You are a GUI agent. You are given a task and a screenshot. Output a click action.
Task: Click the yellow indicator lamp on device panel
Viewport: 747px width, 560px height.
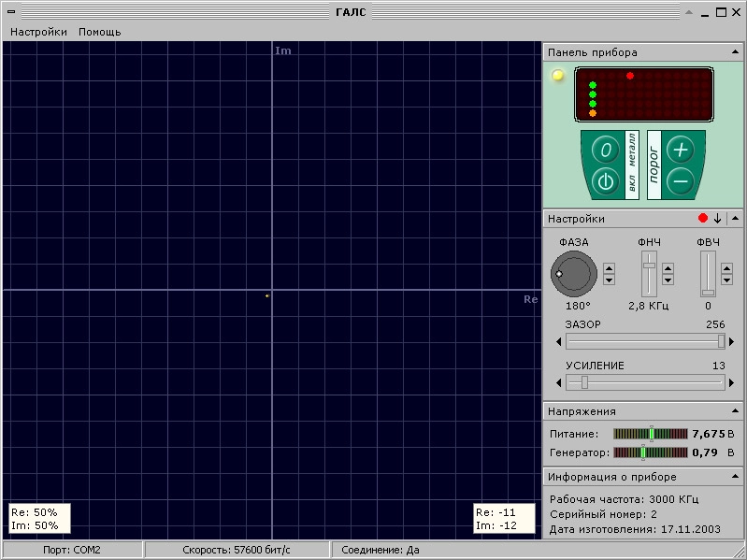pos(558,76)
